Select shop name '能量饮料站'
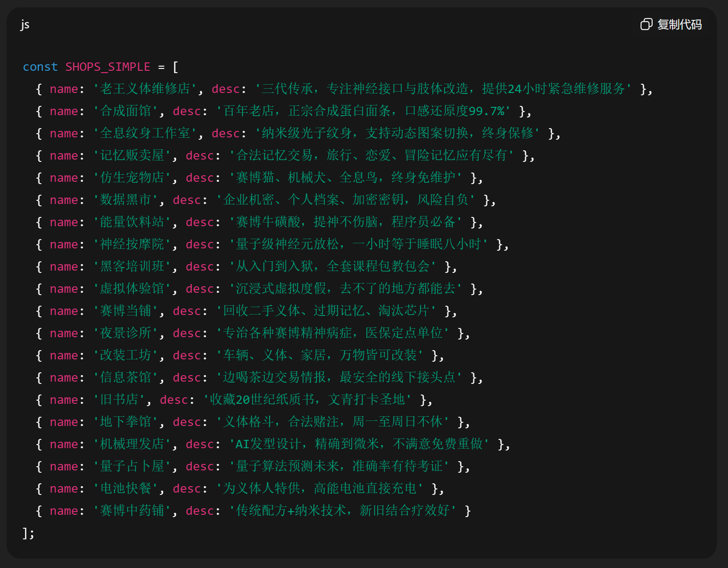728x568 pixels. click(x=132, y=222)
